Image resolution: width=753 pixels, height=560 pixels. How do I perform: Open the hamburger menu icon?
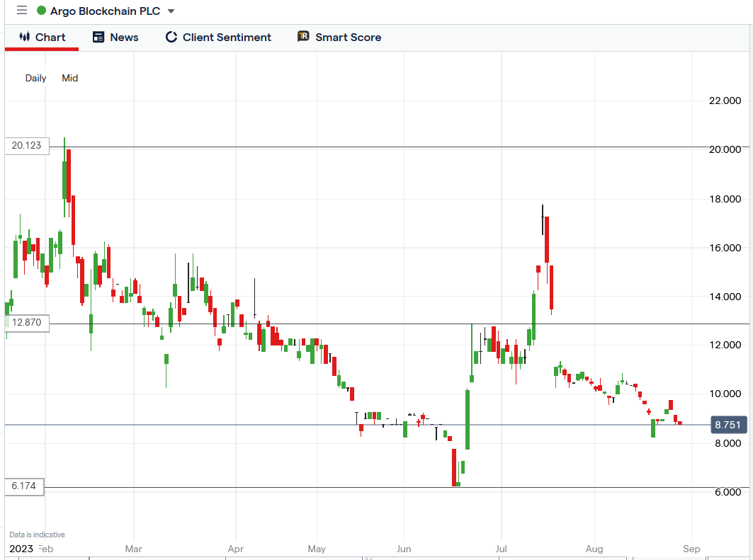[x=22, y=11]
